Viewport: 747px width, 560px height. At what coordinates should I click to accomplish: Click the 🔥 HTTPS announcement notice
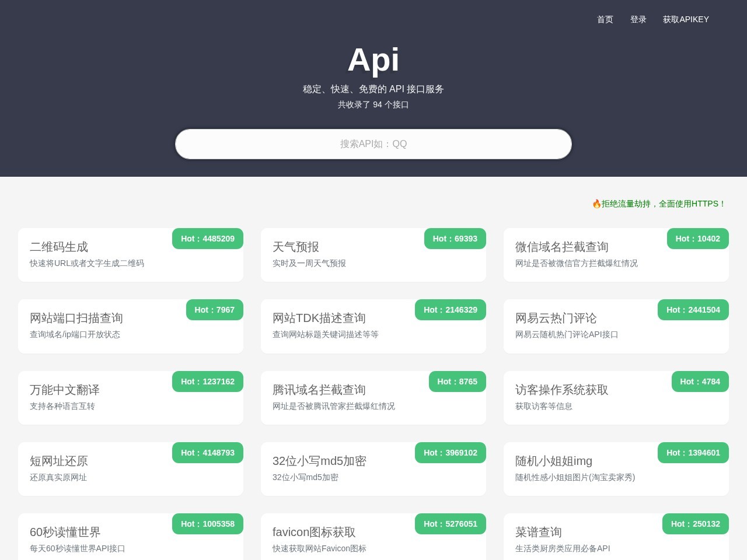658,204
